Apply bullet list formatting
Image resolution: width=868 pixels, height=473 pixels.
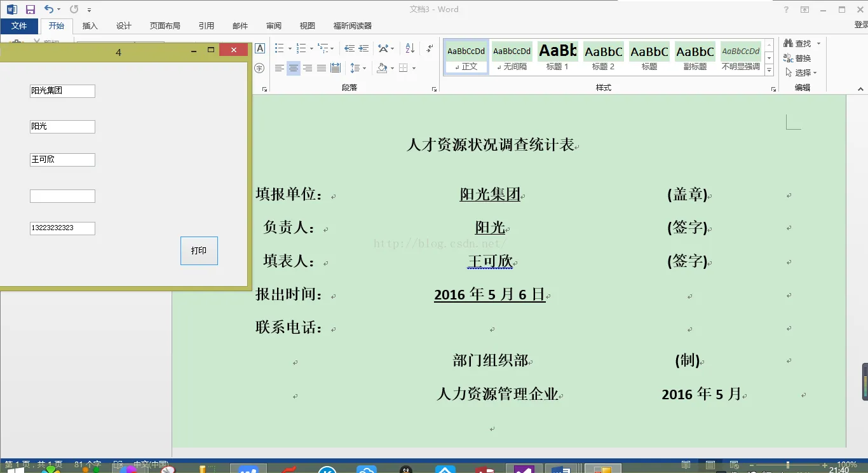coord(280,48)
